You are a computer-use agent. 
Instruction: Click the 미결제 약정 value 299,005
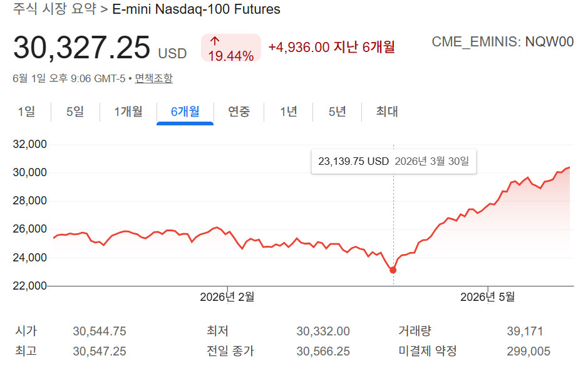tap(529, 351)
